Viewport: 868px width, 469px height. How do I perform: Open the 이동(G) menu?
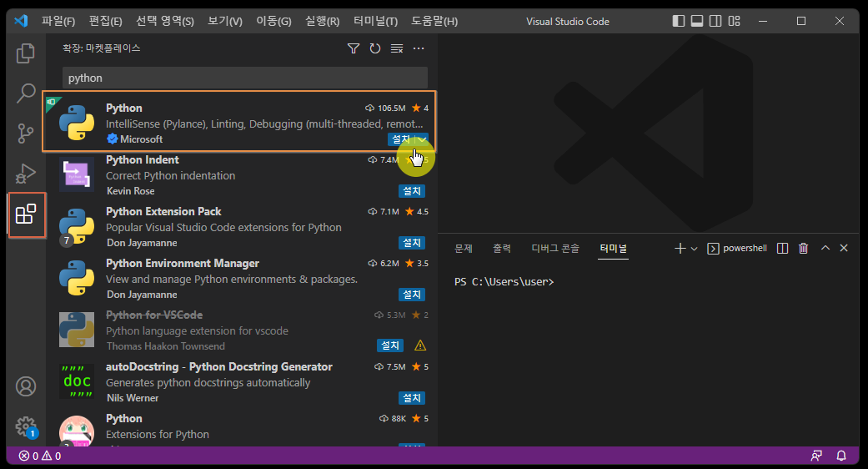point(273,22)
